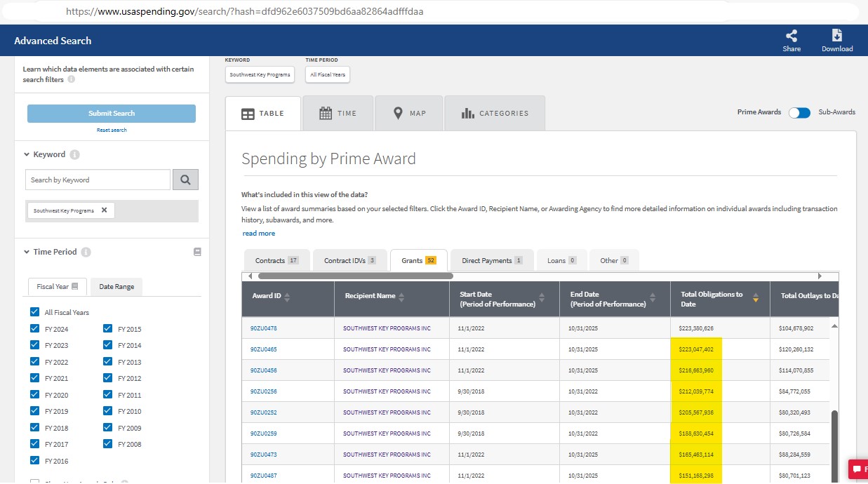Toggle the FY 2018 checkbox
Screen dimensions: 868x484
coord(34,428)
